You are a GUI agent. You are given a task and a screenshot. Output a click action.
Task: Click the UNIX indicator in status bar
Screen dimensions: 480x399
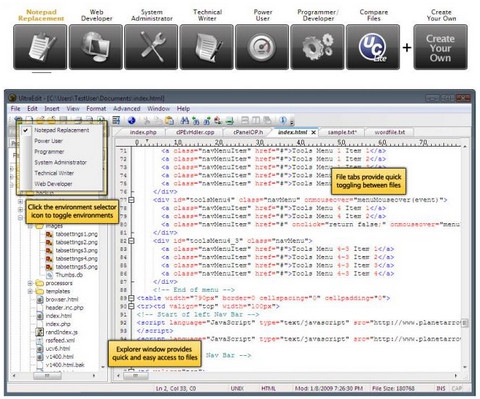tap(237, 389)
